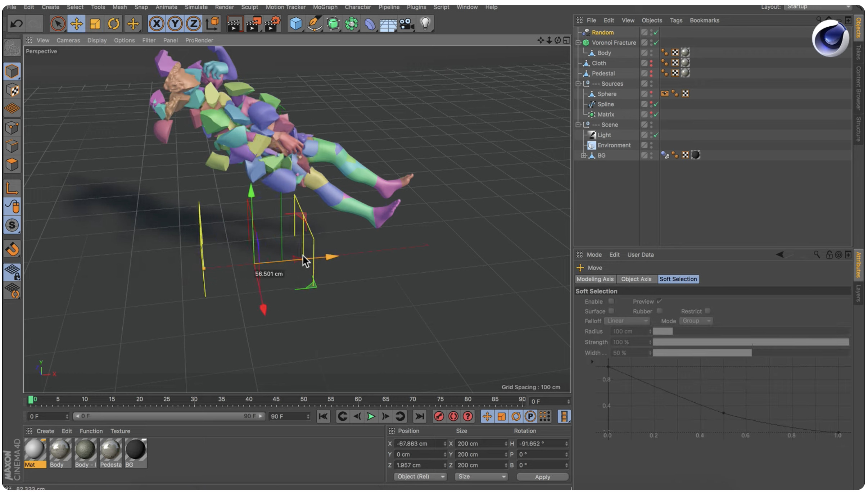The height and width of the screenshot is (493, 868).
Task: Open the Render Settings
Action: tap(272, 23)
